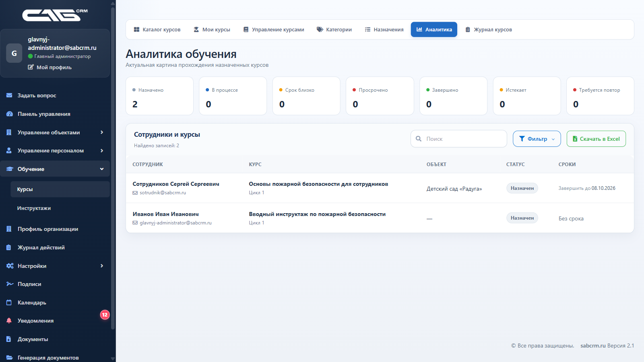Click the bell icon beside Уведомления
The width and height of the screenshot is (644, 362).
point(9,321)
